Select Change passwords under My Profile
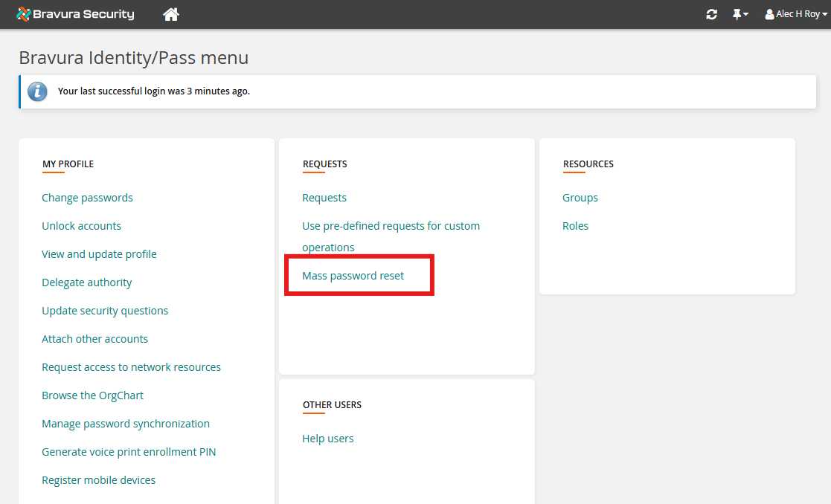Viewport: 831px width, 504px height. point(86,197)
